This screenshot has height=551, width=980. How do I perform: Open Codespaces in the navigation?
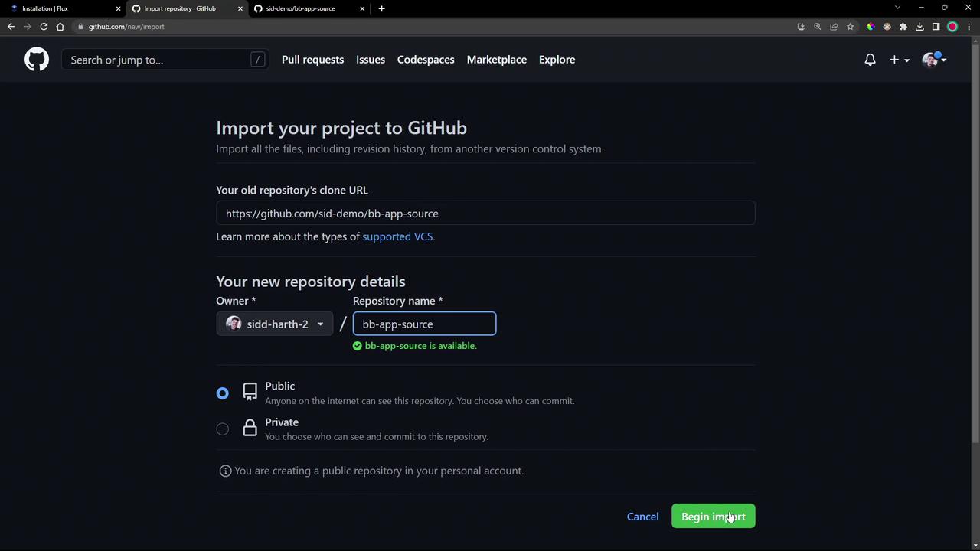426,60
